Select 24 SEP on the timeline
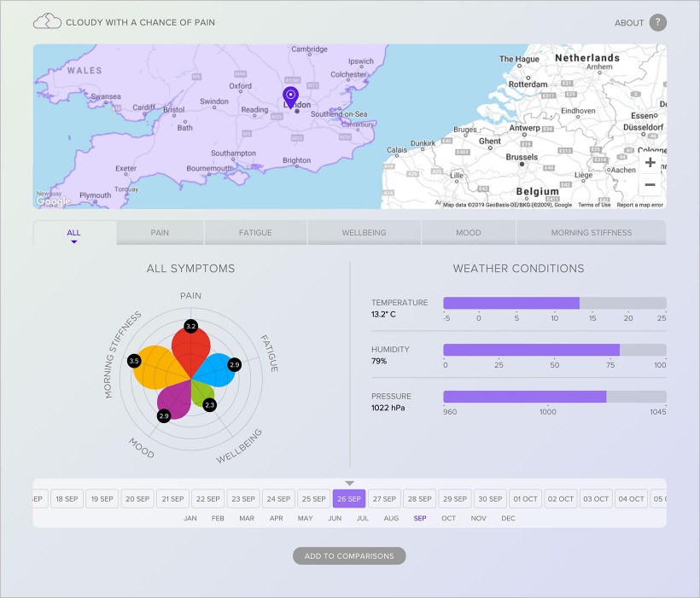 278,499
